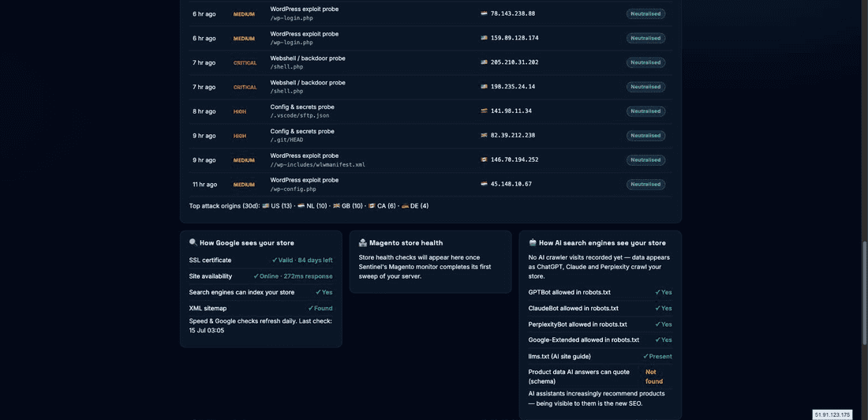Click the GPTBot allowed in robots.txt row
The height and width of the screenshot is (420, 868).
(600, 292)
